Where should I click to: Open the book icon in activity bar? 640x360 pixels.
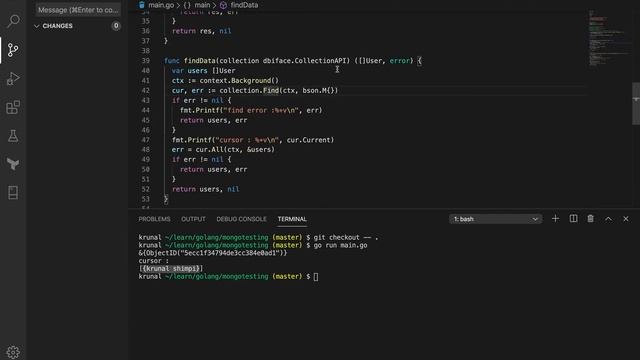[x=13, y=193]
